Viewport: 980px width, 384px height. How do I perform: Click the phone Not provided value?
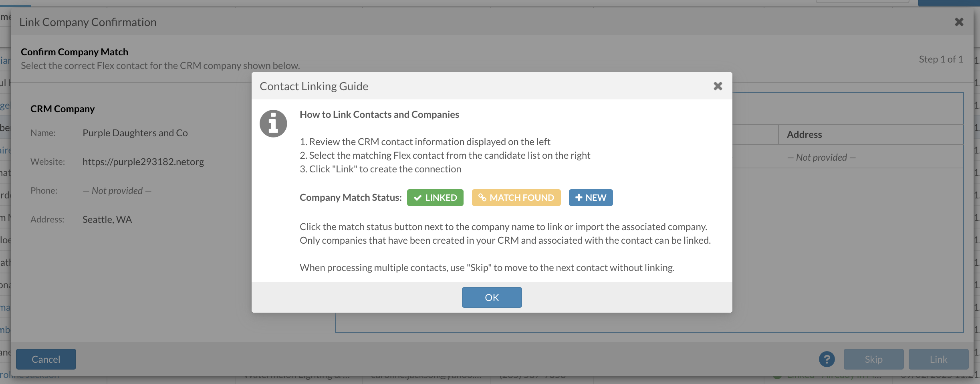coord(117,191)
